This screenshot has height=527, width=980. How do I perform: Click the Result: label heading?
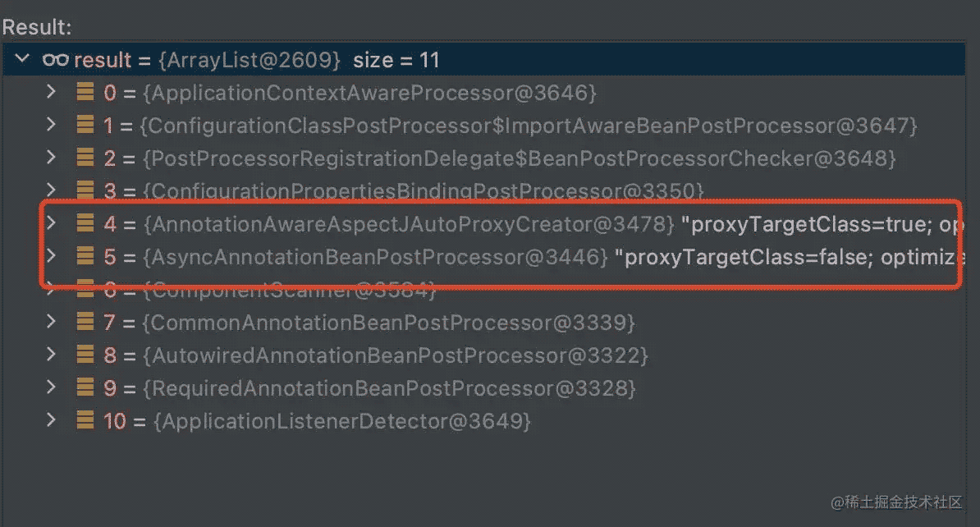pyautogui.click(x=38, y=27)
